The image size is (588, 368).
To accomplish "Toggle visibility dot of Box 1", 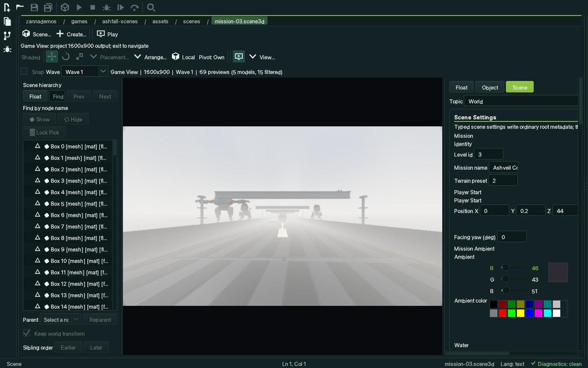I will (47, 158).
